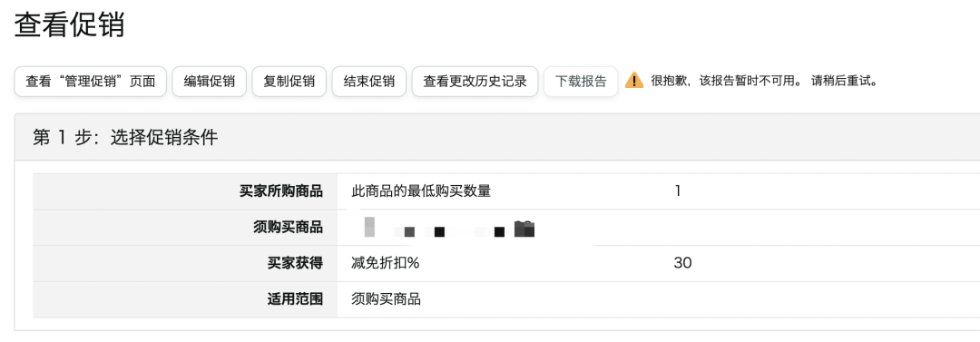Viewport: 980px width, 342px height.
Task: Click the 此商品的最低购买数量 text
Action: click(422, 191)
